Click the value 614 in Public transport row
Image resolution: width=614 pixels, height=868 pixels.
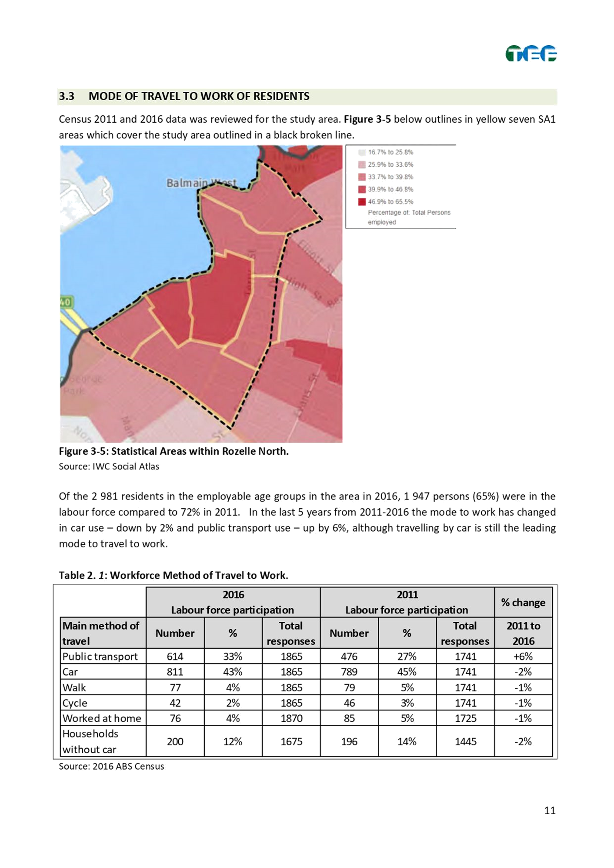(175, 656)
